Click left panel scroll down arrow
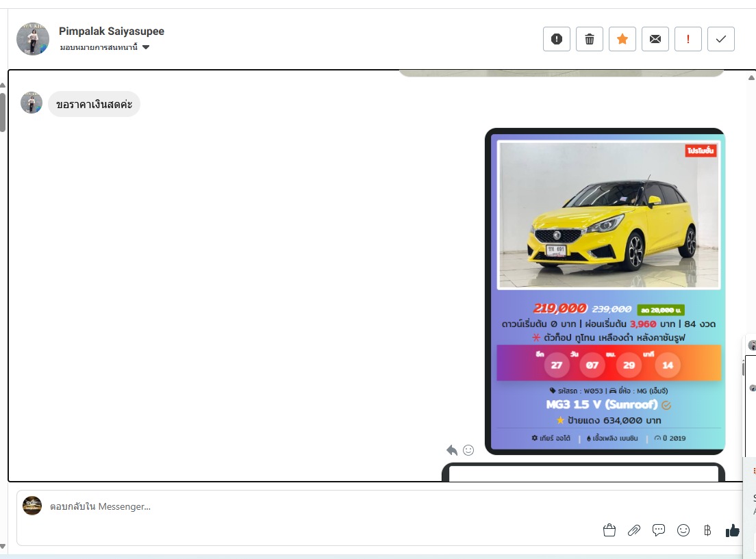This screenshot has width=756, height=559. [x=3, y=547]
